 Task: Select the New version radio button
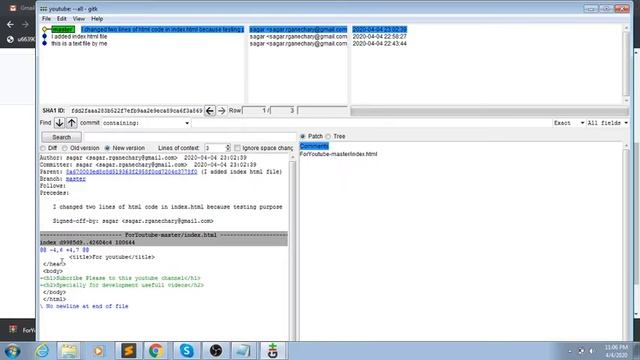(107, 148)
